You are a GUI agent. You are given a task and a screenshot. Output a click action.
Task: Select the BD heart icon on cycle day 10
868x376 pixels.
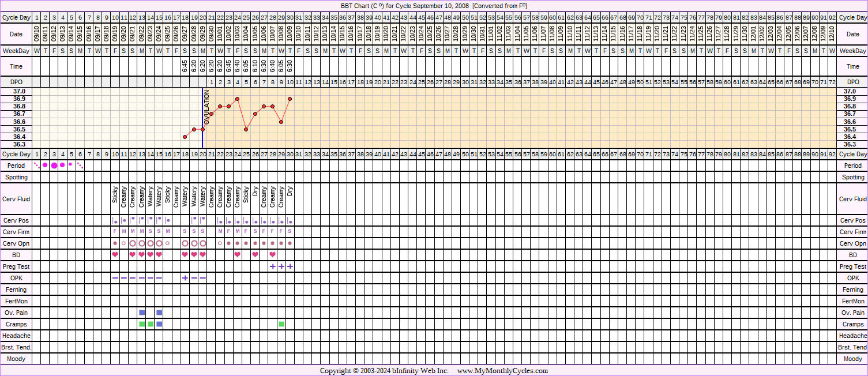115,255
